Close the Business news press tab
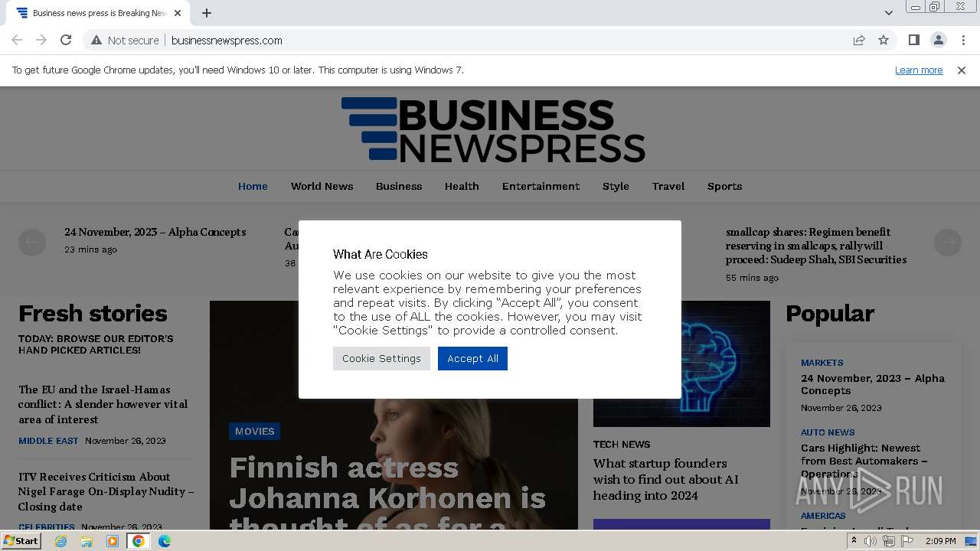Screen dimensions: 980x551 click(178, 13)
